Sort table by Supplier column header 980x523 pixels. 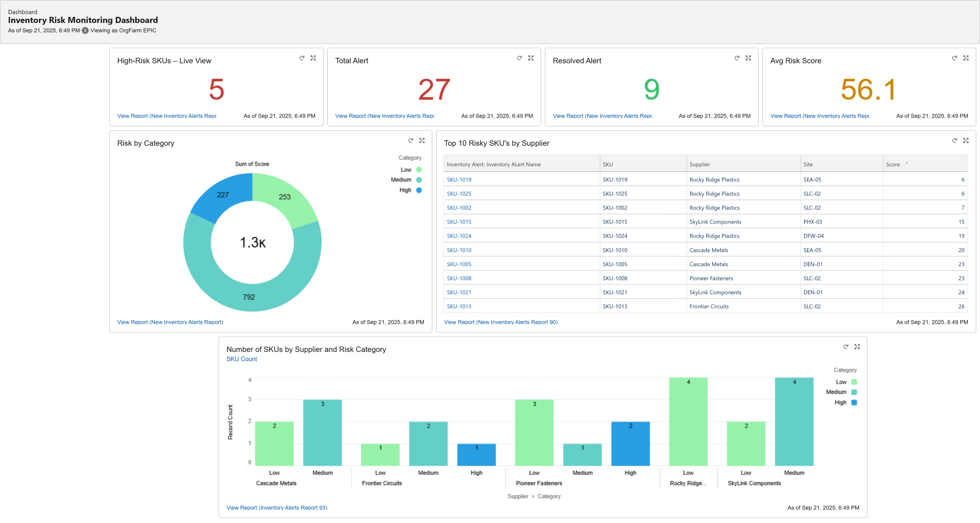[x=700, y=164]
